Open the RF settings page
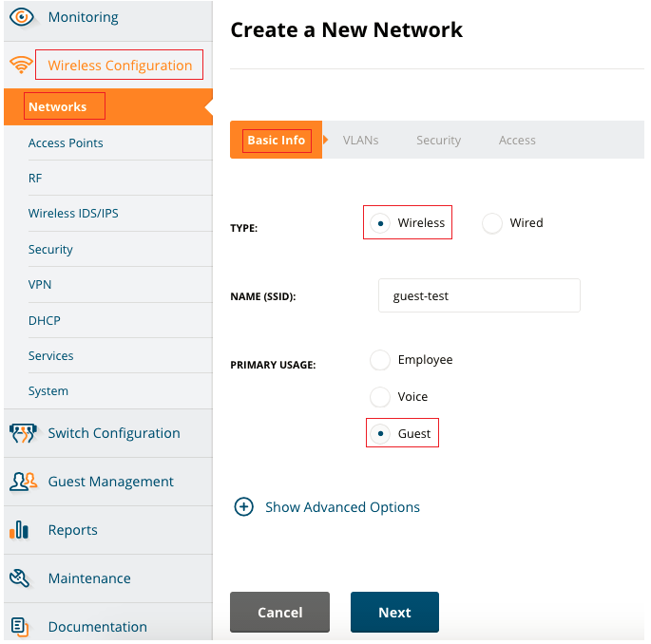 pos(35,178)
